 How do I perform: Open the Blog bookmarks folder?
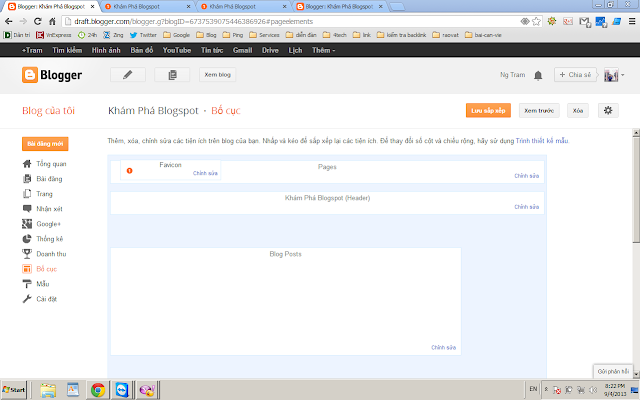coord(206,35)
